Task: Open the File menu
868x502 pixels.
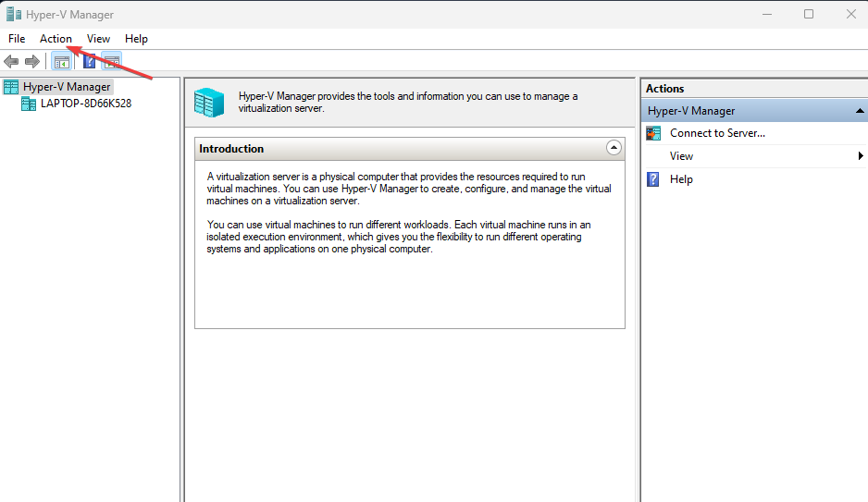Action: tap(17, 39)
